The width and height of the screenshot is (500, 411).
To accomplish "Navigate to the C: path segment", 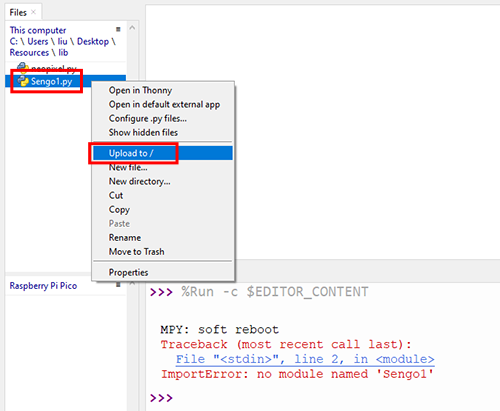I will coord(13,41).
